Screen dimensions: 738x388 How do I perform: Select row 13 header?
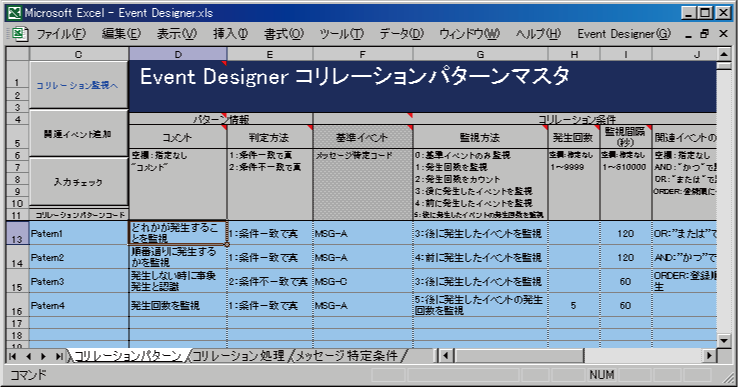pyautogui.click(x=17, y=233)
